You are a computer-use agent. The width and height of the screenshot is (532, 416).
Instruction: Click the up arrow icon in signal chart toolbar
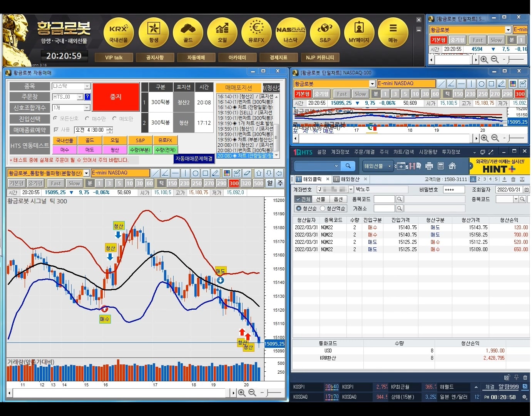point(259,173)
